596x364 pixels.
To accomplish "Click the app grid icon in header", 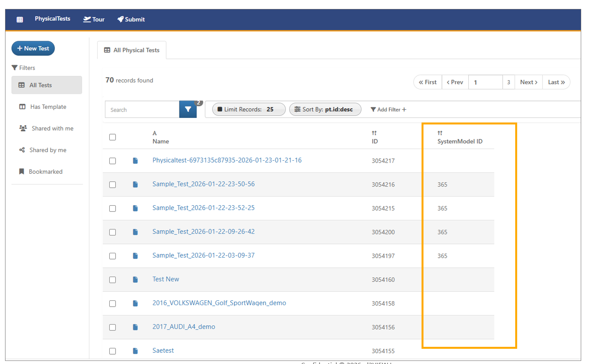I will 20,20.
